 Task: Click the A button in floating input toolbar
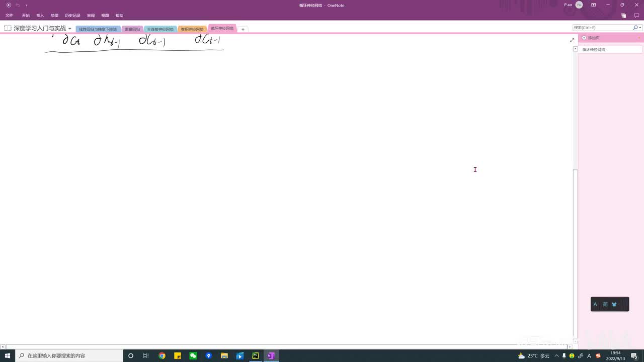point(595,304)
